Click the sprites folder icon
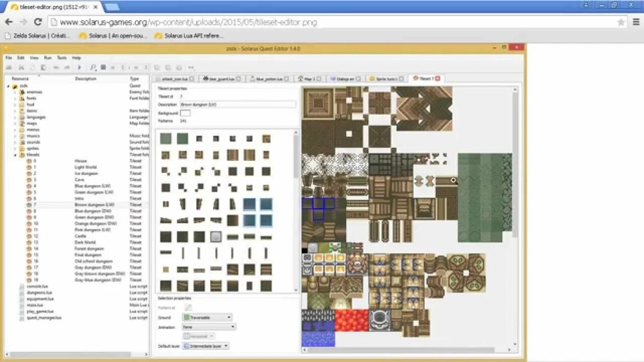Image resolution: width=644 pixels, height=362 pixels. click(22, 148)
